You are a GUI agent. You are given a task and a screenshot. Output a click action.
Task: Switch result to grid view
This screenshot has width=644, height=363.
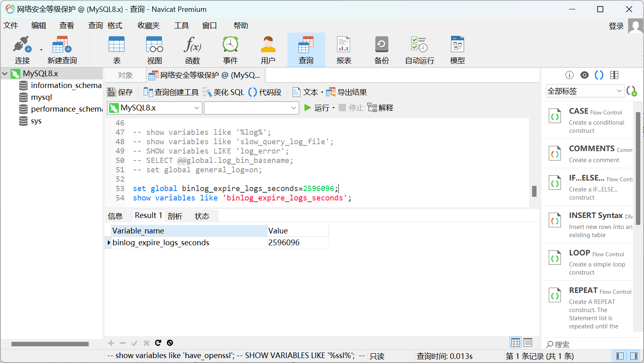click(515, 343)
